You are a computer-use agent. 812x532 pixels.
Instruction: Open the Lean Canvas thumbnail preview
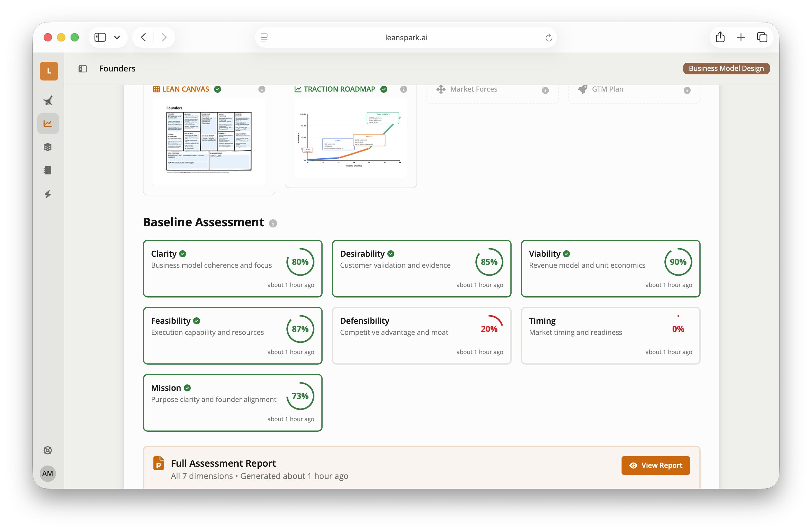[x=209, y=142]
